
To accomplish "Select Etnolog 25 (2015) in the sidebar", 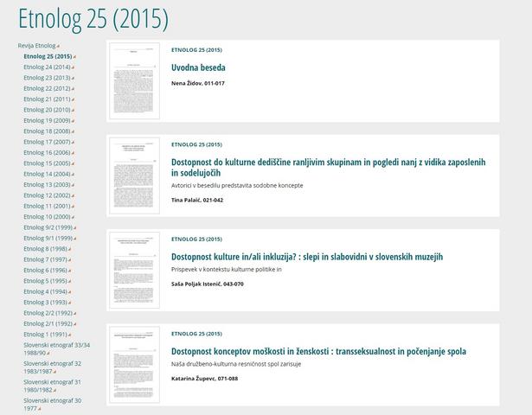I will pyautogui.click(x=48, y=56).
